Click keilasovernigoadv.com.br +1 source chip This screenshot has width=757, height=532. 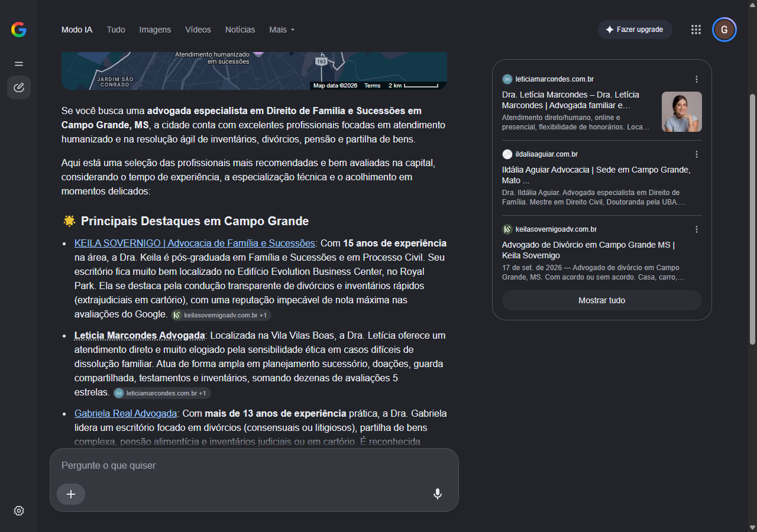221,315
